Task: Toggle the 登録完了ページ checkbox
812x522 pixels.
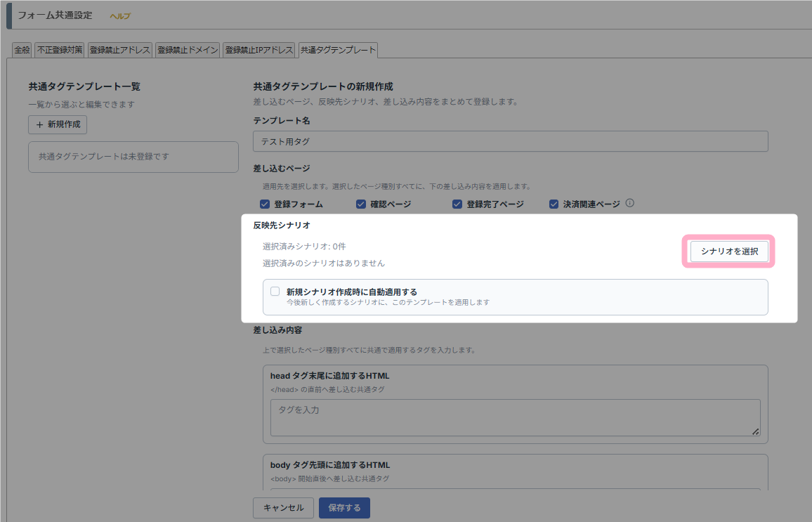Action: pos(457,204)
